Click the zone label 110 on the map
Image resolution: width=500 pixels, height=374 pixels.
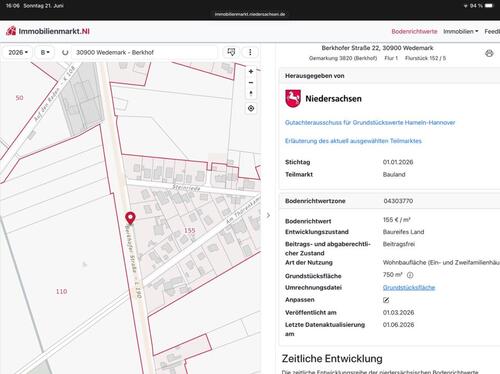pyautogui.click(x=61, y=291)
